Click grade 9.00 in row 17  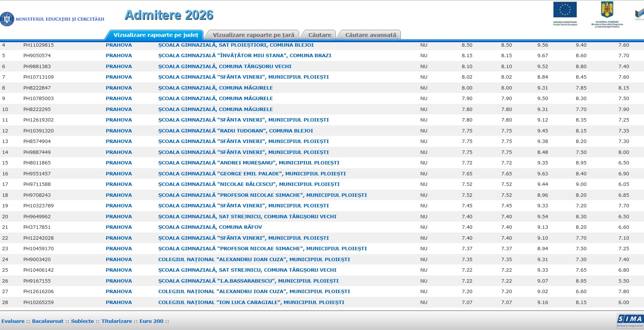(x=581, y=184)
